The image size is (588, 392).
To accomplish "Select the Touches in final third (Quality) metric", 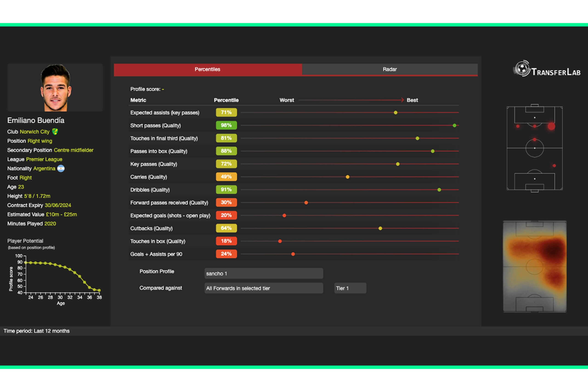I will click(164, 138).
